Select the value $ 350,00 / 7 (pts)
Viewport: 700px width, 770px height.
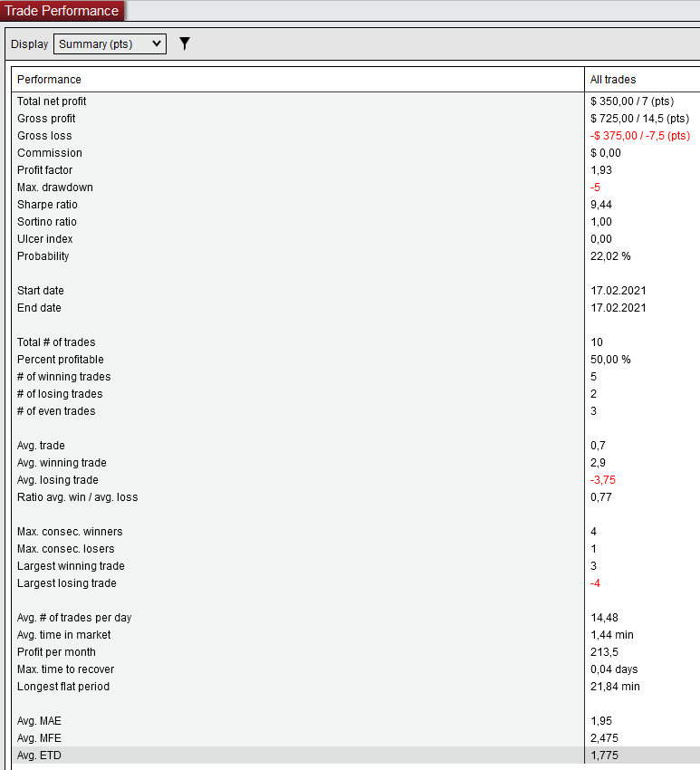(x=632, y=101)
